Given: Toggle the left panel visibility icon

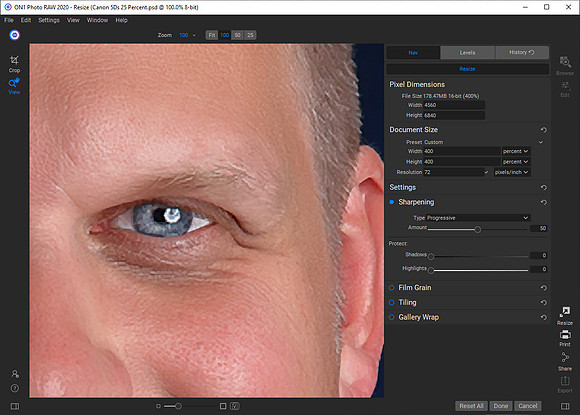Looking at the screenshot, I should [15, 406].
